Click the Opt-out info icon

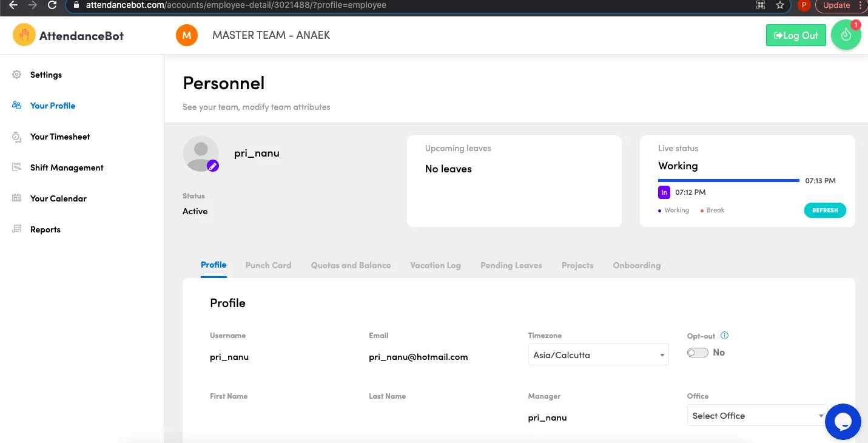coord(724,336)
